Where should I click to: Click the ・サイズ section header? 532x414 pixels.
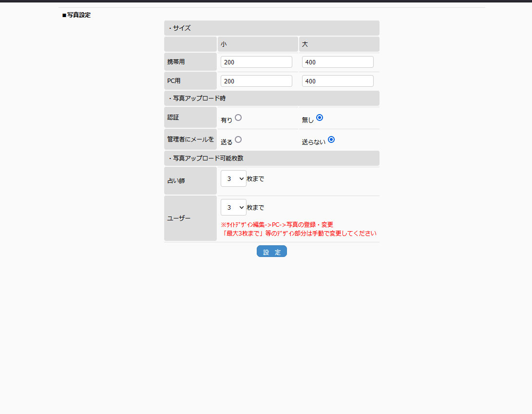coord(271,28)
